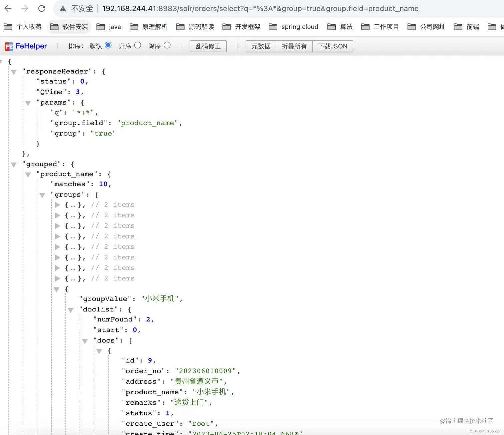Click the groupValue "小米手机" string
The width and height of the screenshot is (504, 435).
pyautogui.click(x=160, y=298)
